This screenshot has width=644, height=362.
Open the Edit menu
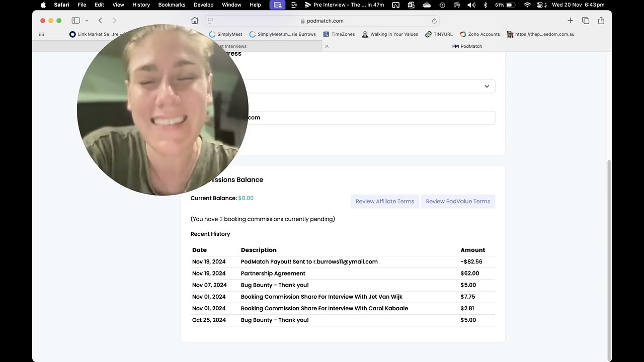point(99,5)
